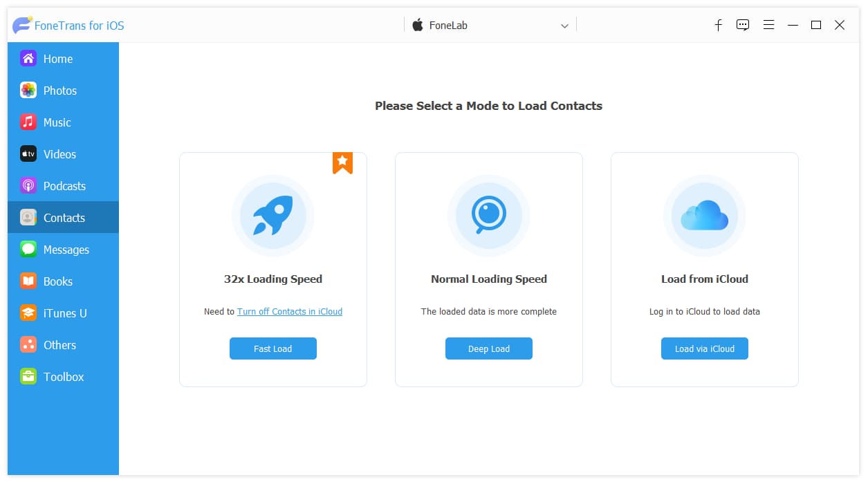Open the Toolbox briefcase icon
Screen dimensions: 868x484
(x=28, y=377)
